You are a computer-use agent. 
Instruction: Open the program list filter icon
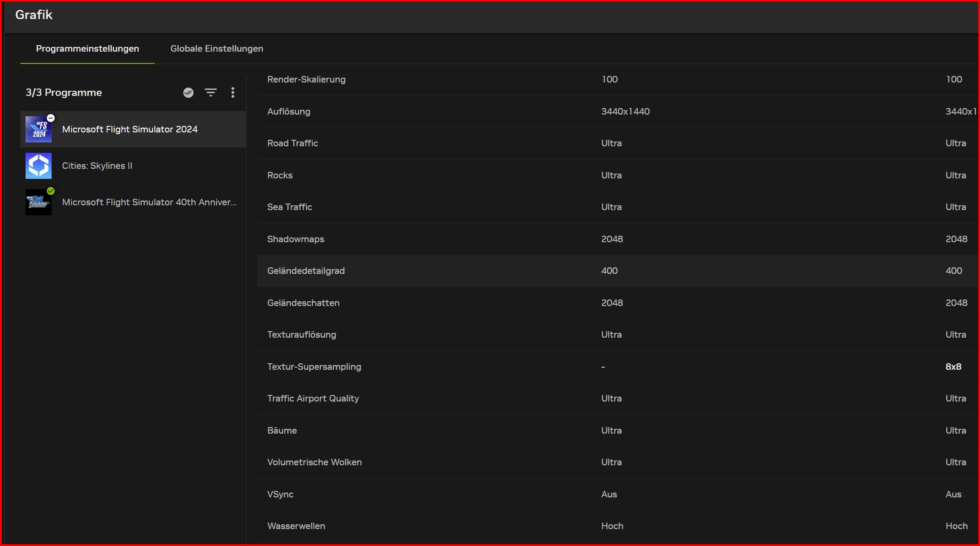[211, 92]
